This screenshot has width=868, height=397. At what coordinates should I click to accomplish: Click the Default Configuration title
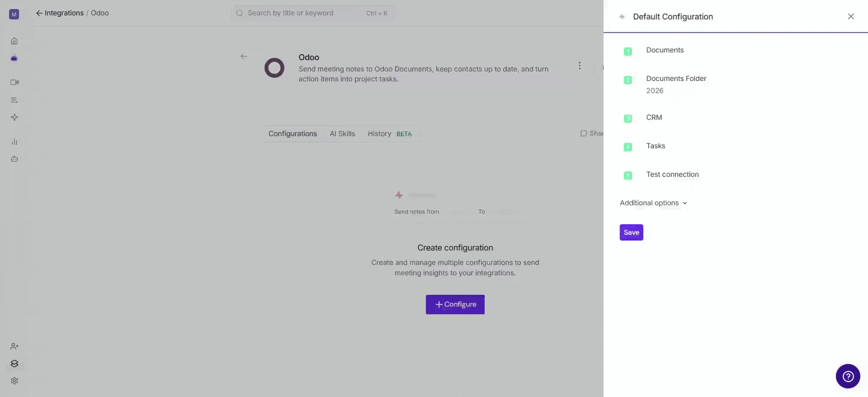[x=673, y=17]
